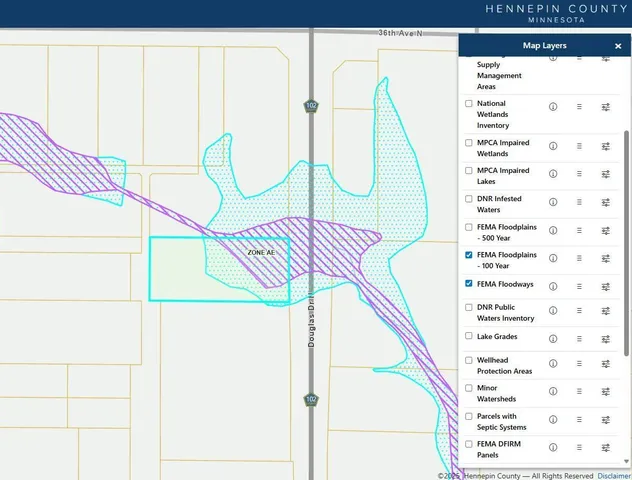
Task: Open info for FEMA Floodways layer
Action: coord(553,284)
